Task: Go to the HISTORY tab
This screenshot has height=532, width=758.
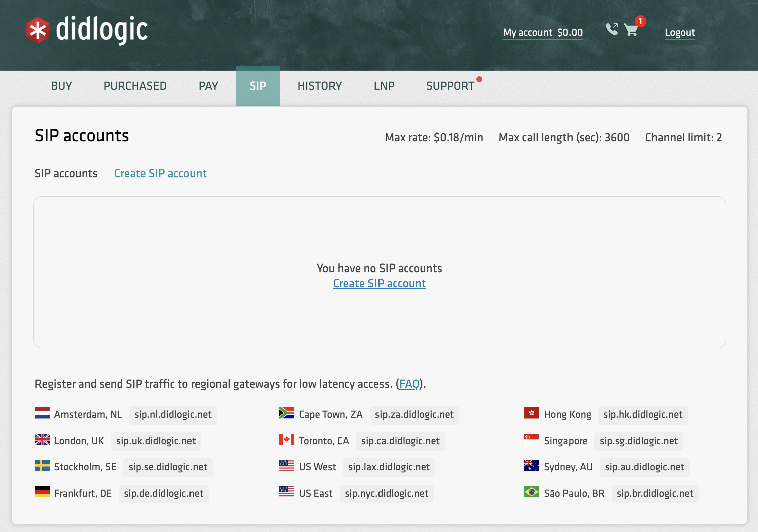Action: point(320,86)
